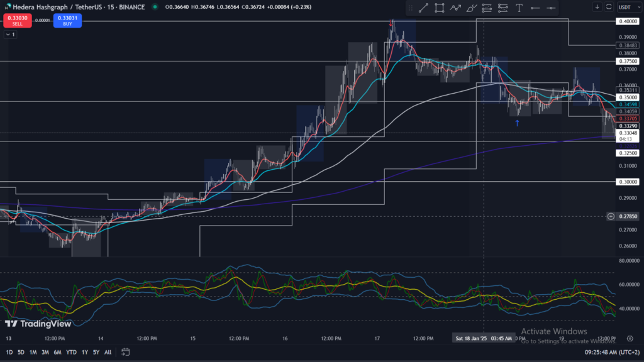Toggle the auto-fit scale button
644x362 pixels.
click(608, 7)
